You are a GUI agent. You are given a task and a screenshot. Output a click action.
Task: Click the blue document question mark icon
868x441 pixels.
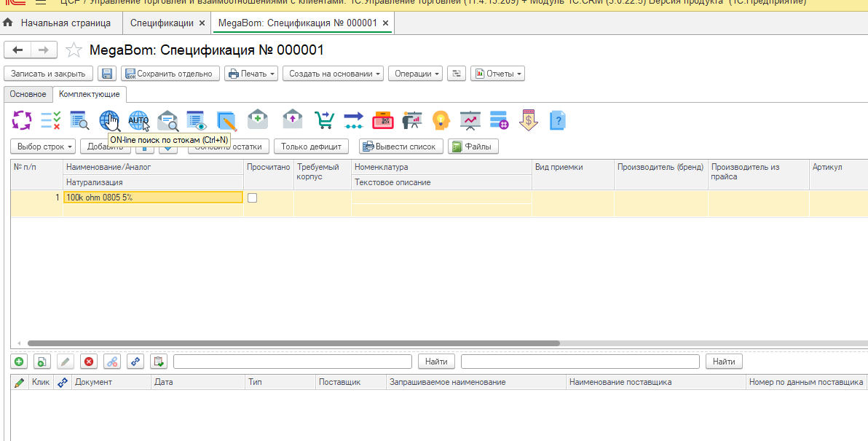point(557,120)
